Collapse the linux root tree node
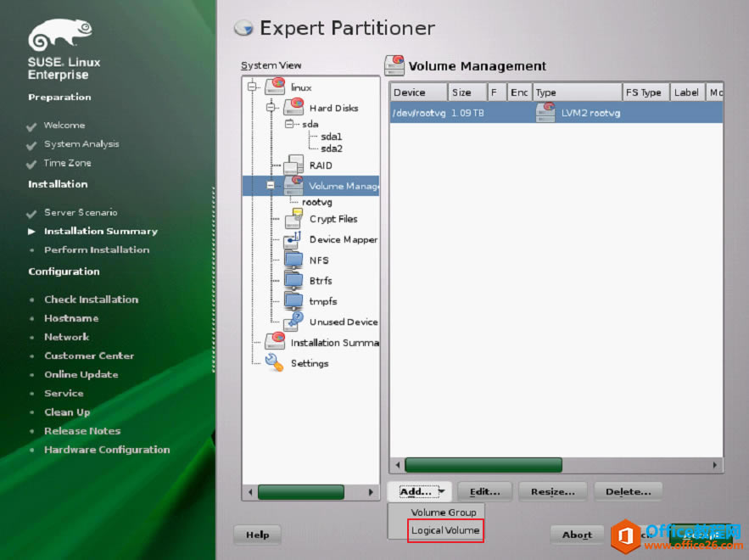The image size is (749, 560). tap(252, 87)
